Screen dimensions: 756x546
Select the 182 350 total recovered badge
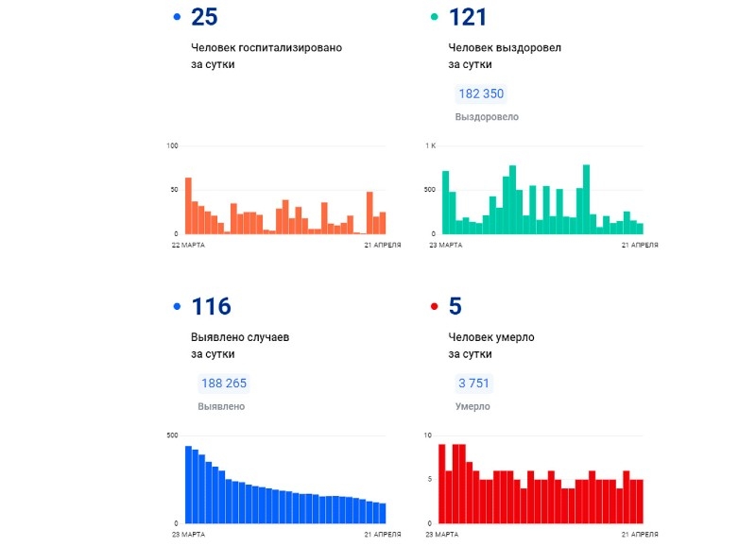coord(481,94)
